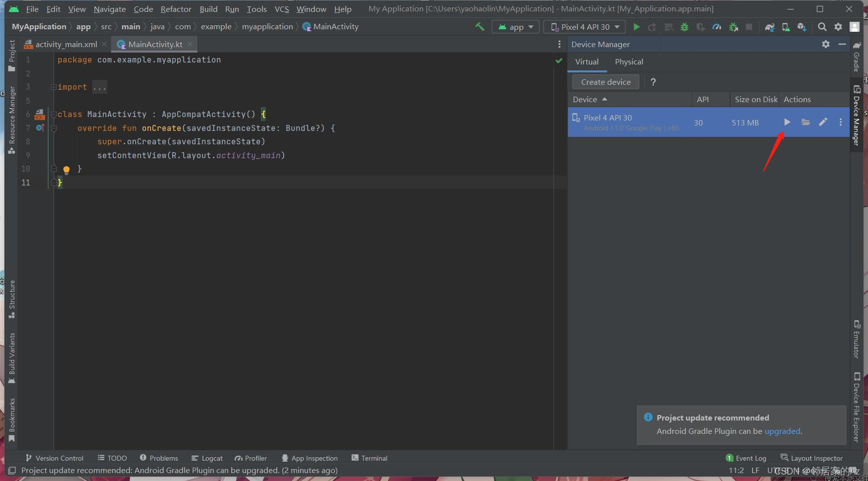This screenshot has height=481, width=868.
Task: Open the Event Log tool window
Action: [x=746, y=458]
